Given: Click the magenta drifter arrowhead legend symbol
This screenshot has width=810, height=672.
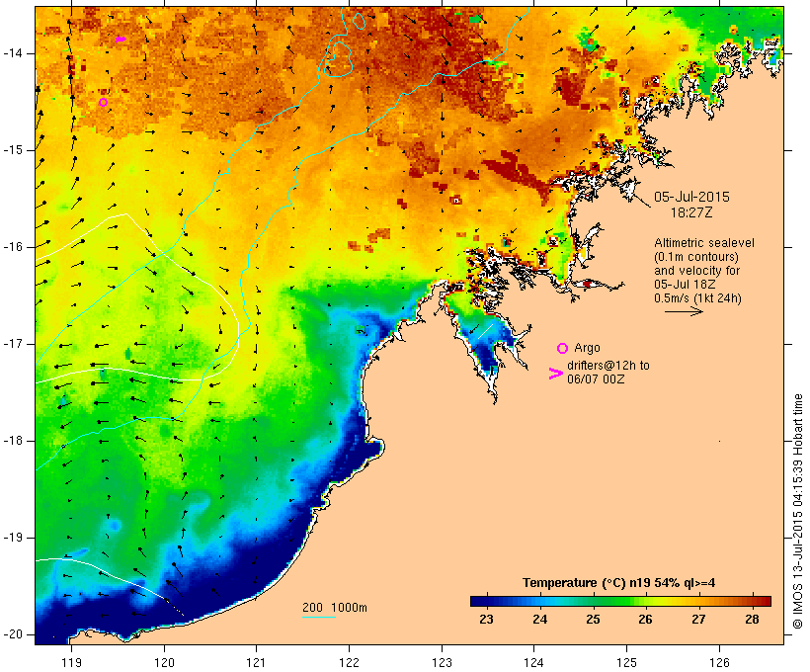Looking at the screenshot, I should pos(555,374).
